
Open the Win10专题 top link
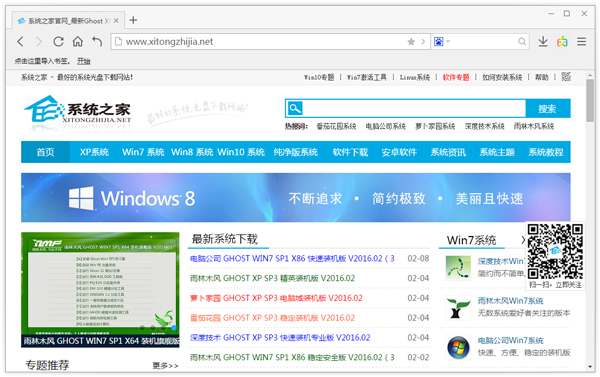click(x=319, y=77)
